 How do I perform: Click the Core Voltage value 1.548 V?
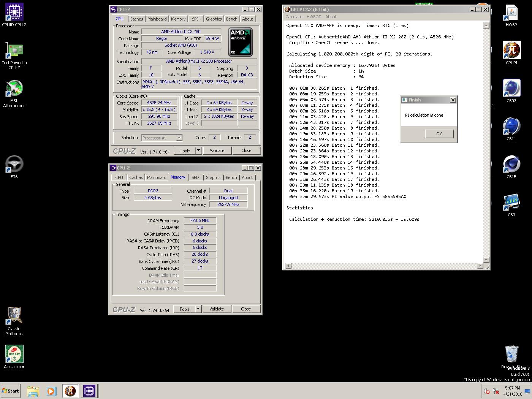click(x=207, y=52)
